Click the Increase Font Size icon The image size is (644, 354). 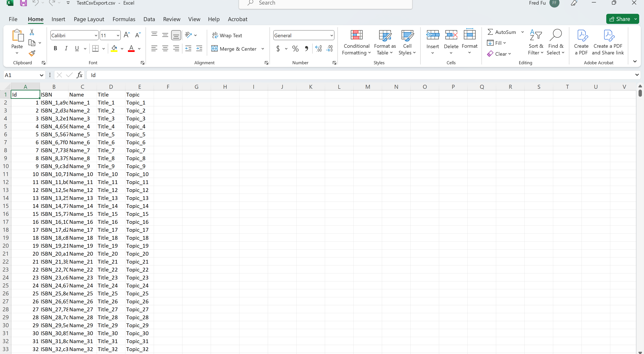[x=127, y=35]
